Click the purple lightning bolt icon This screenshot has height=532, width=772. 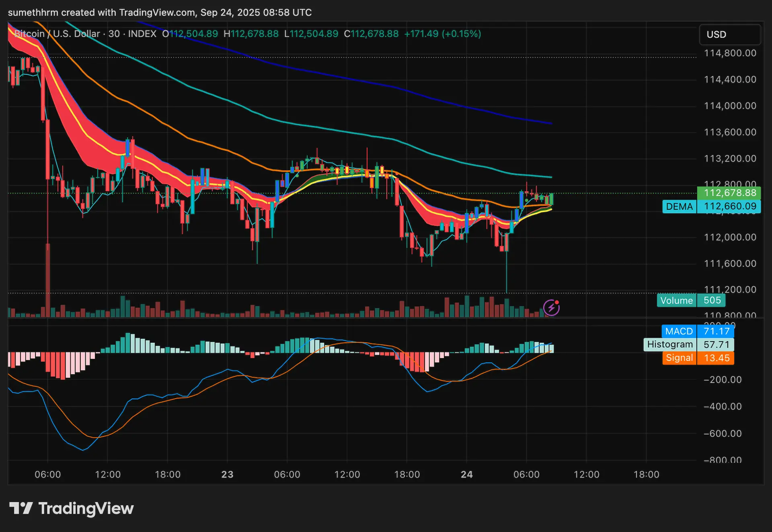pos(551,308)
